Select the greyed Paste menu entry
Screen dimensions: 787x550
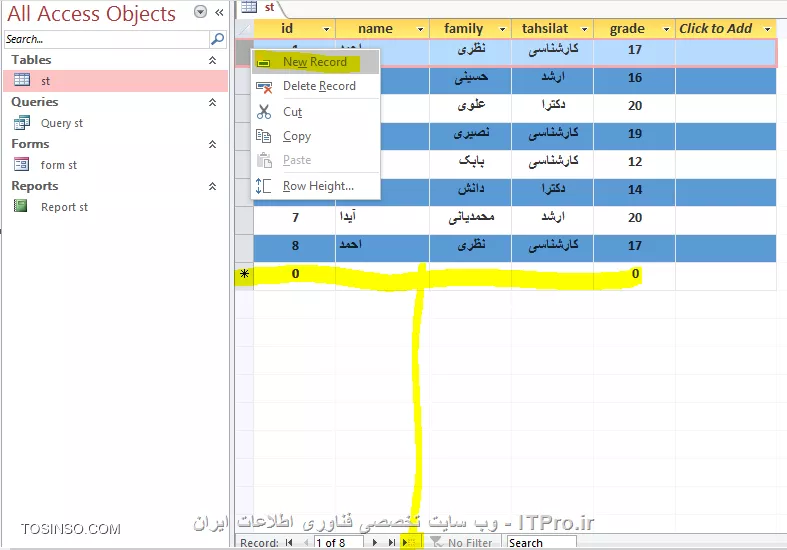tap(315, 160)
